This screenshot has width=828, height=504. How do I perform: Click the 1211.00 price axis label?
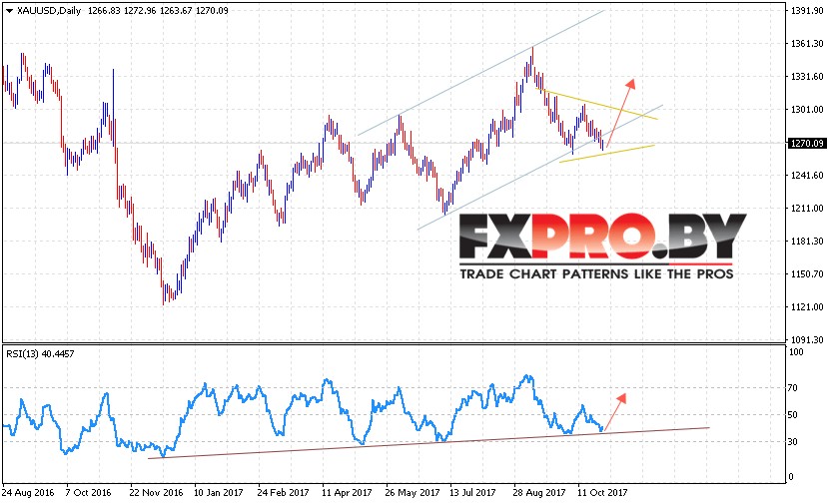coord(807,208)
